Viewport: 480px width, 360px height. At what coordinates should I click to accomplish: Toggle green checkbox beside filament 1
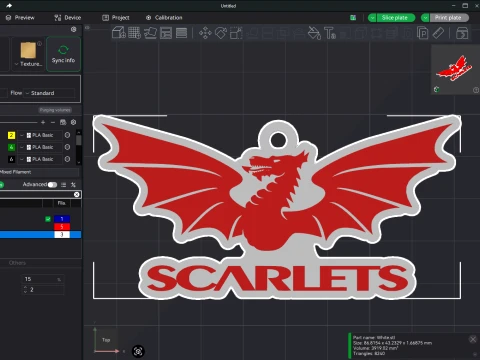(48, 219)
